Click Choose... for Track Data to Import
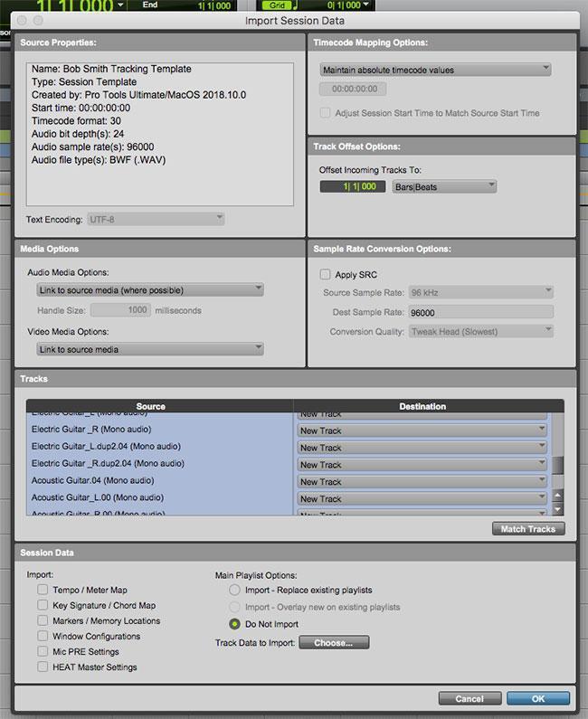This screenshot has width=588, height=719. click(334, 643)
